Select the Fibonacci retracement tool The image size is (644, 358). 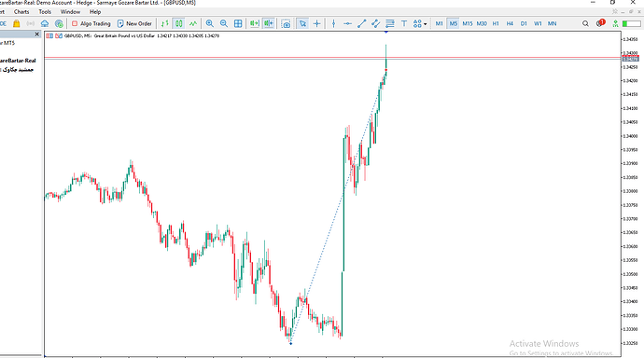tap(390, 24)
